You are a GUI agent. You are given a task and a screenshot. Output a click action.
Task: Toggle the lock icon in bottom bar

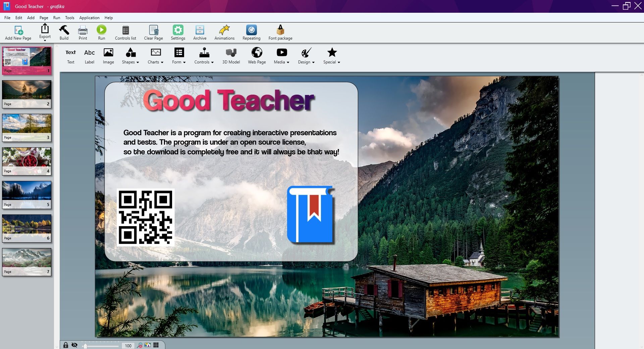[66, 345]
